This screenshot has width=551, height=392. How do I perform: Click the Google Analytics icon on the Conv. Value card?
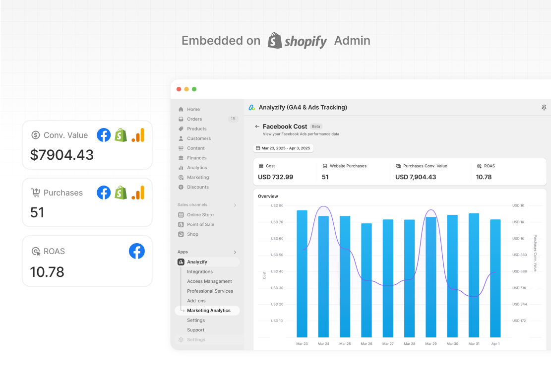(x=138, y=135)
